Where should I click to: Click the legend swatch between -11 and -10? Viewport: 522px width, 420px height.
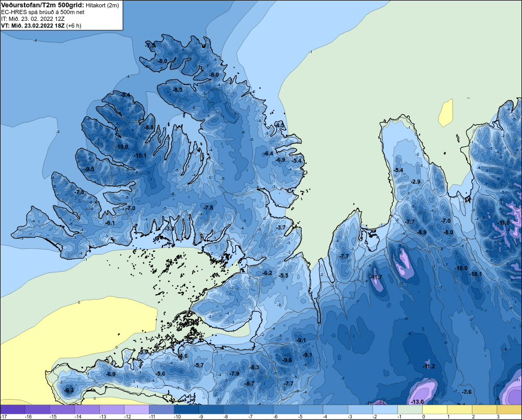click(x=161, y=410)
